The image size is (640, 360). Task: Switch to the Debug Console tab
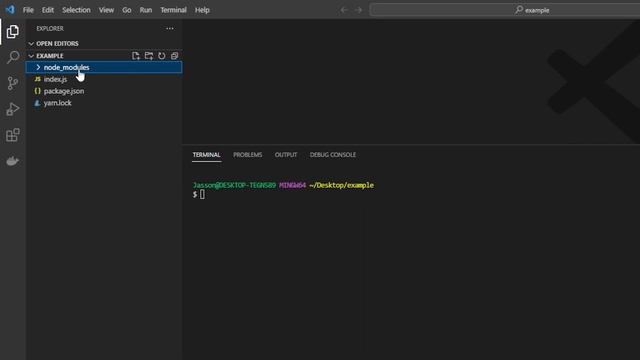[333, 155]
